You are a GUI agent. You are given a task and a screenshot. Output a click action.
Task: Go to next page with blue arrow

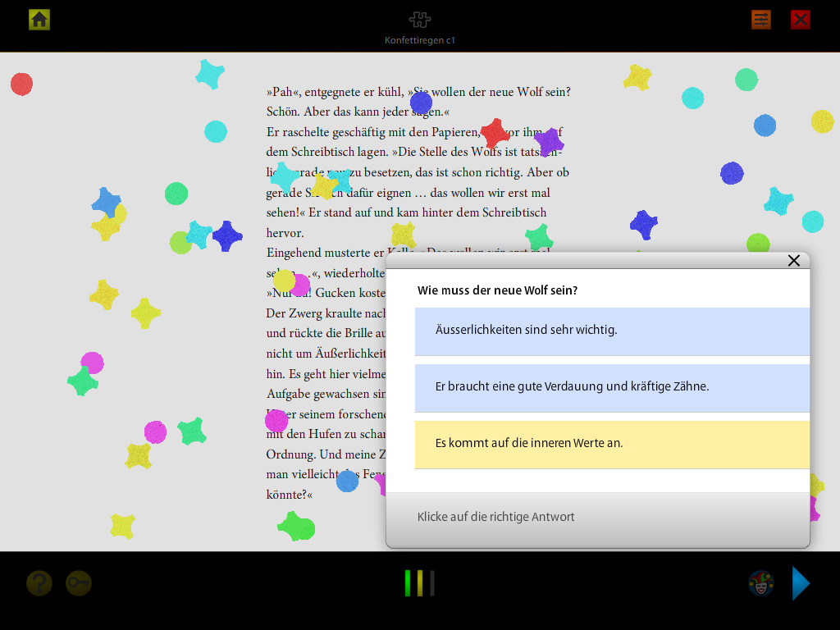[x=801, y=583]
